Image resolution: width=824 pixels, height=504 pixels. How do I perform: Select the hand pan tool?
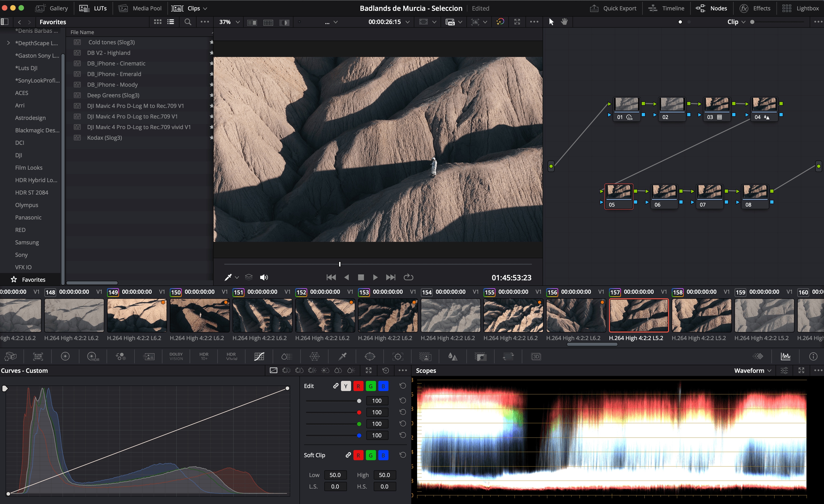[x=564, y=22]
